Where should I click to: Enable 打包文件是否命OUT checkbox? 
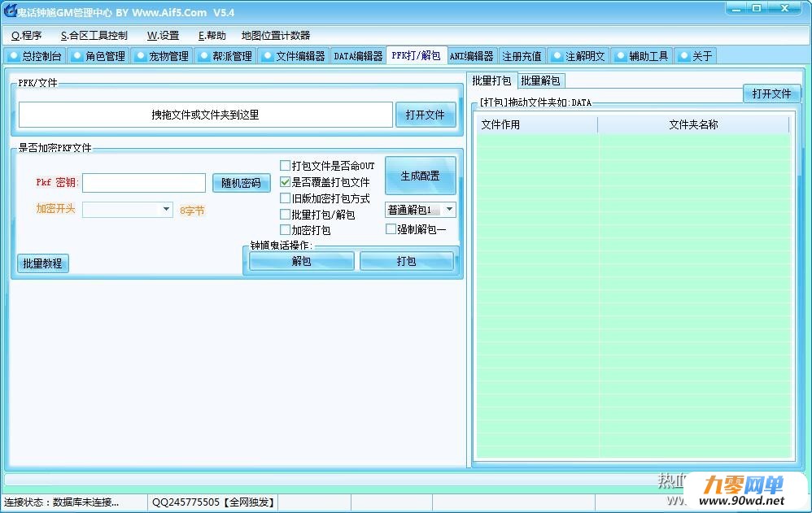tap(285, 166)
